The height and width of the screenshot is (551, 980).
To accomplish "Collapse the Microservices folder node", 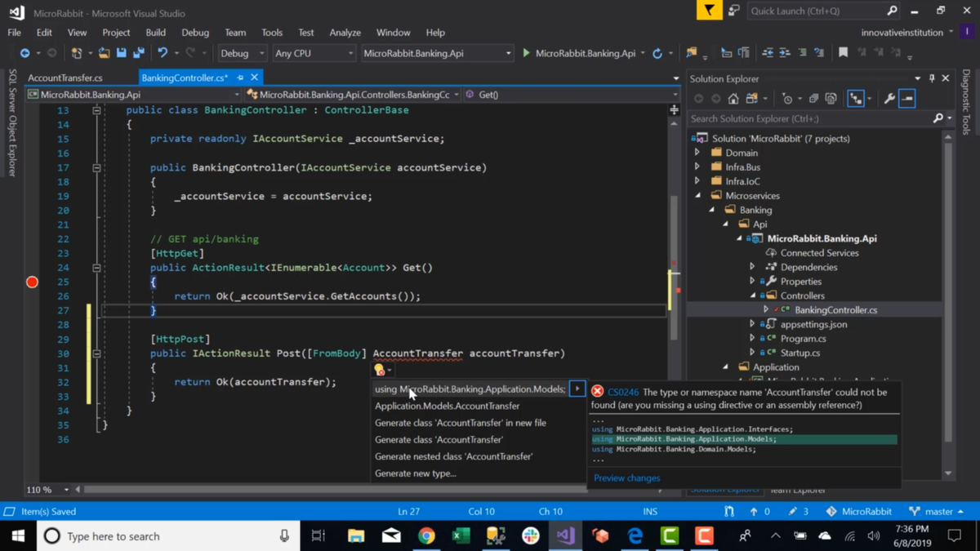I will click(x=697, y=195).
